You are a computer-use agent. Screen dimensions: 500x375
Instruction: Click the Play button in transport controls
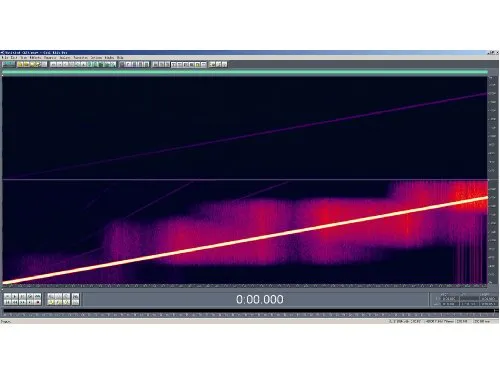pyautogui.click(x=14, y=296)
